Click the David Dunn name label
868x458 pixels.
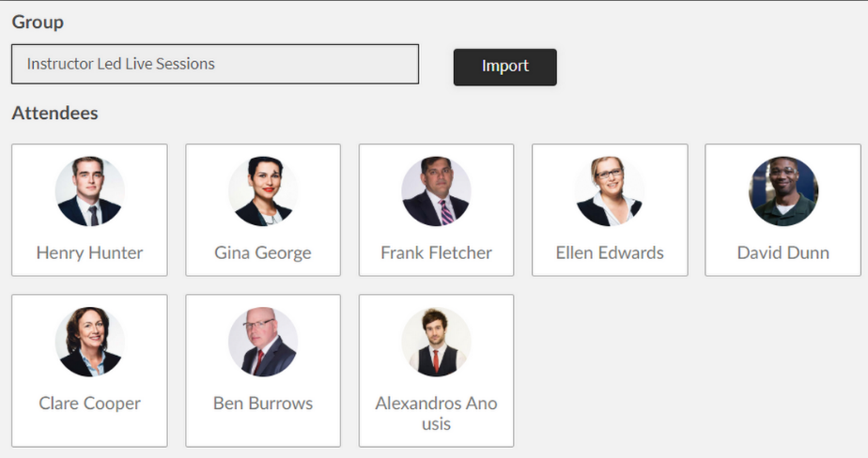click(x=783, y=252)
